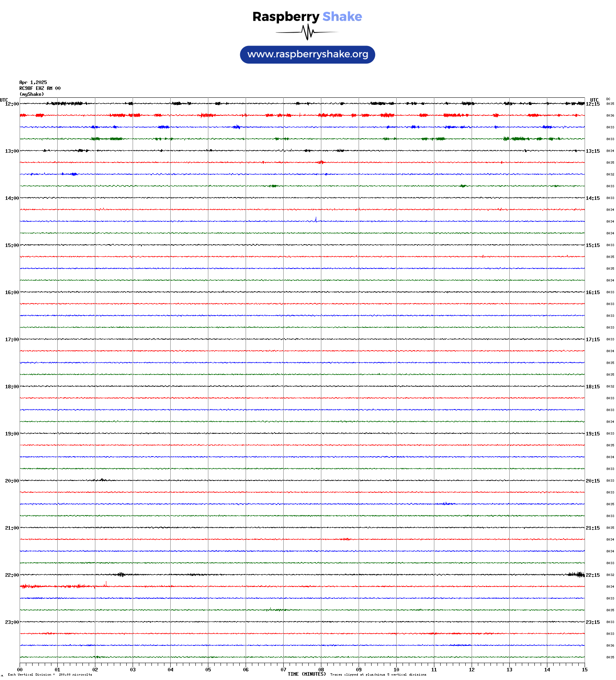Click 'Traces clipped at plus/minus 5 vertical divisions'
Screen dimensions: 616x680
378,675
